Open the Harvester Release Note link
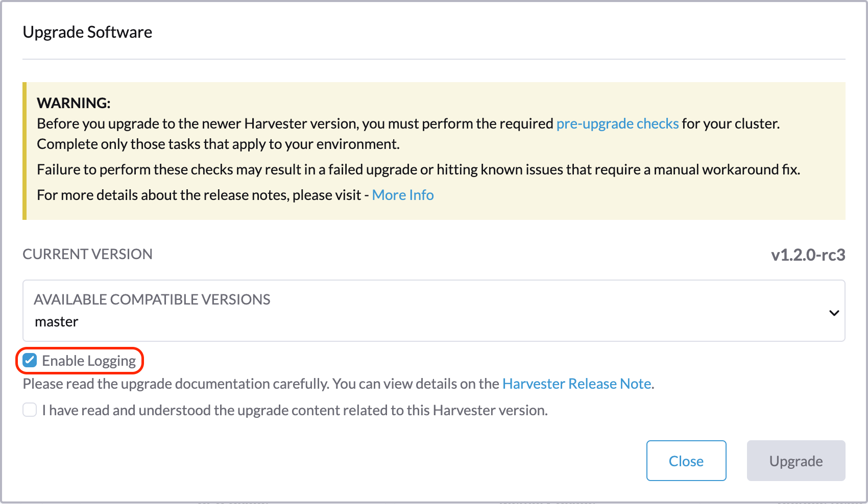This screenshot has width=868, height=504. pos(577,384)
